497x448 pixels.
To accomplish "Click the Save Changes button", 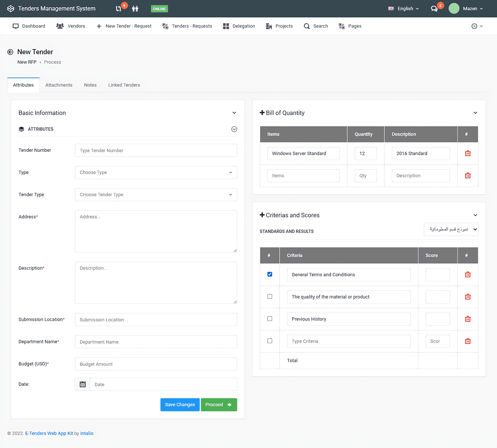I will pyautogui.click(x=180, y=404).
